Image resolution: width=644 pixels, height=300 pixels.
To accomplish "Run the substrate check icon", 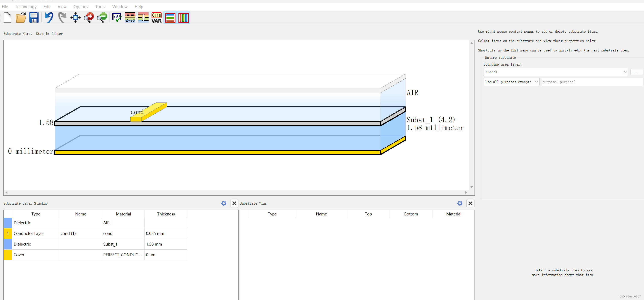I will pos(117,18).
